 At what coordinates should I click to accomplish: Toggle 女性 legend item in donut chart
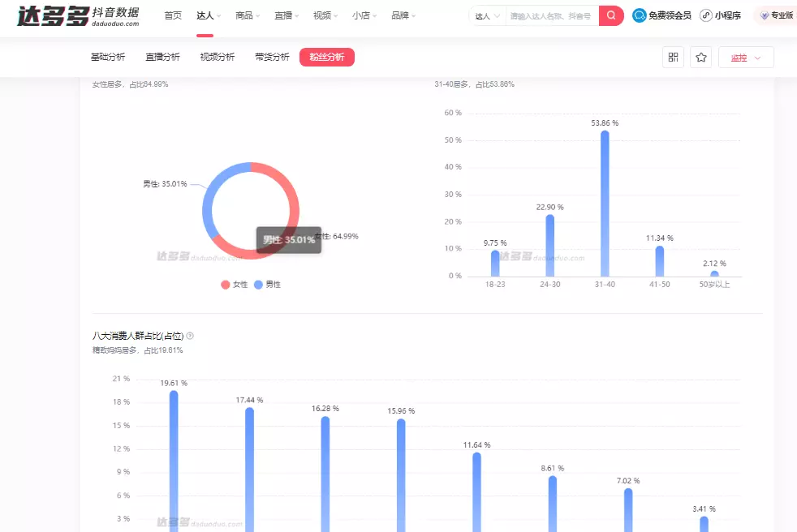pyautogui.click(x=235, y=285)
